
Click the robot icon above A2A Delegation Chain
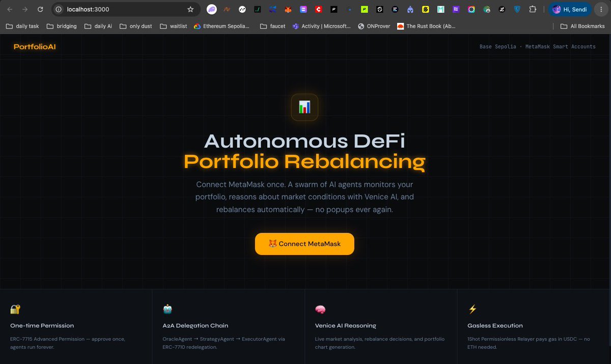[168, 309]
